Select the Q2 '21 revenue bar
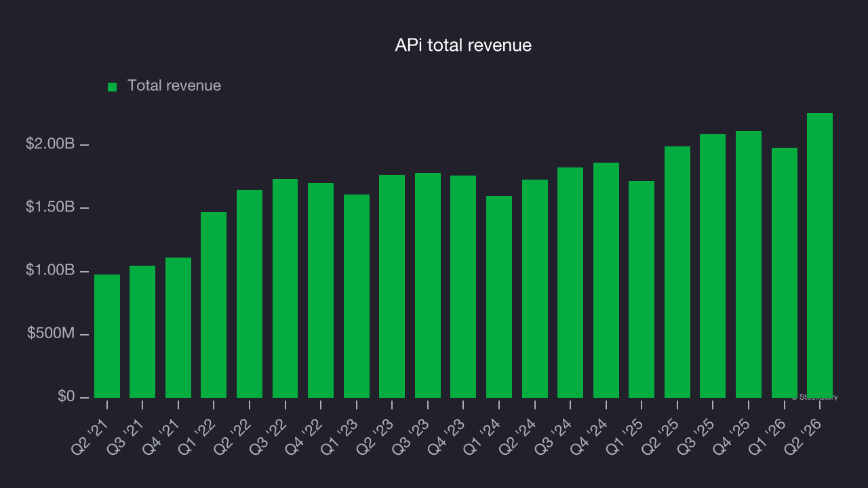This screenshot has width=868, height=488. pyautogui.click(x=107, y=336)
